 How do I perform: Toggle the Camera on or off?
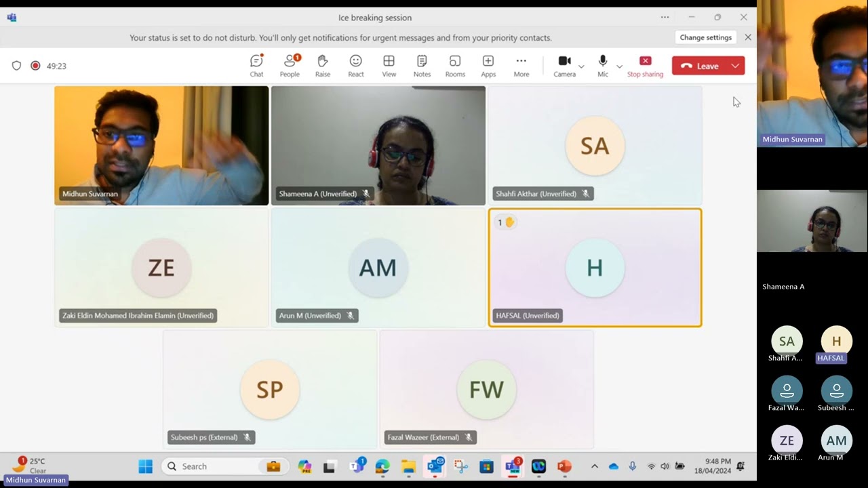click(564, 66)
